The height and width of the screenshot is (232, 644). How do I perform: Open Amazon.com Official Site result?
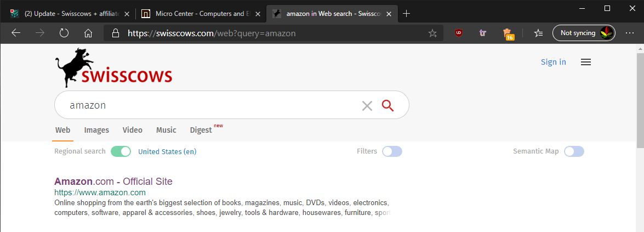coord(113,182)
